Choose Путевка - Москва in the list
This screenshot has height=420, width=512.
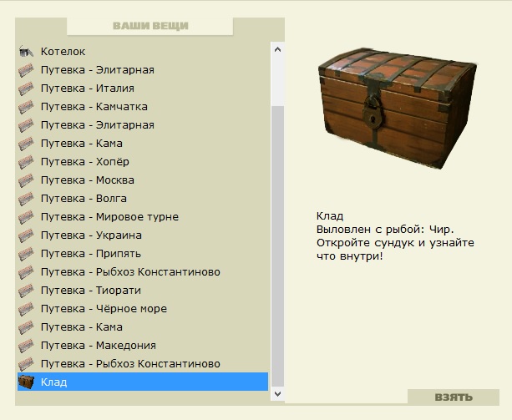(143, 180)
